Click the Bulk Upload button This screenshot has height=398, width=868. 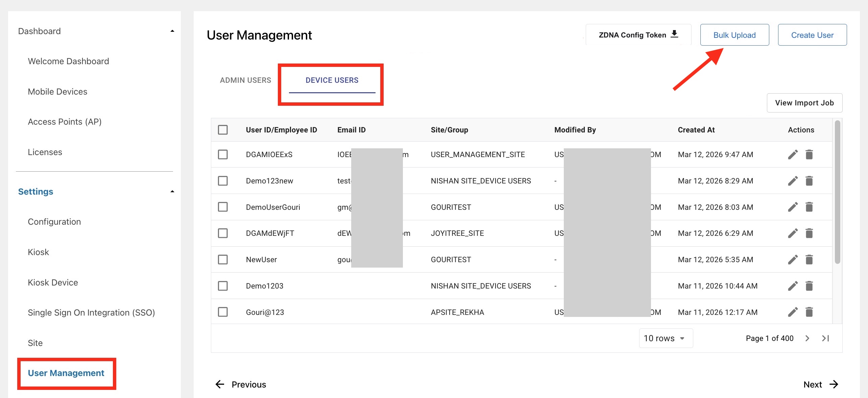[x=734, y=35]
